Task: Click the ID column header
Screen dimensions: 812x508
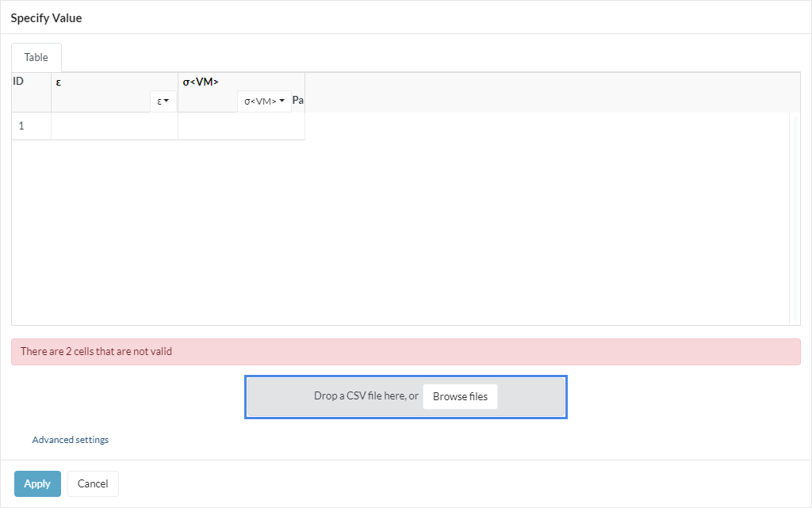Action: click(x=19, y=81)
